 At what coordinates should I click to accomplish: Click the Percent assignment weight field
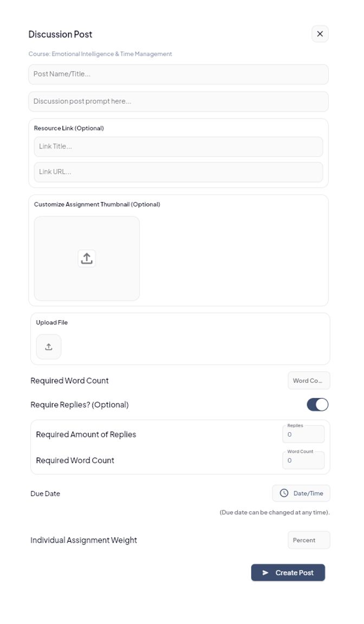pos(308,540)
